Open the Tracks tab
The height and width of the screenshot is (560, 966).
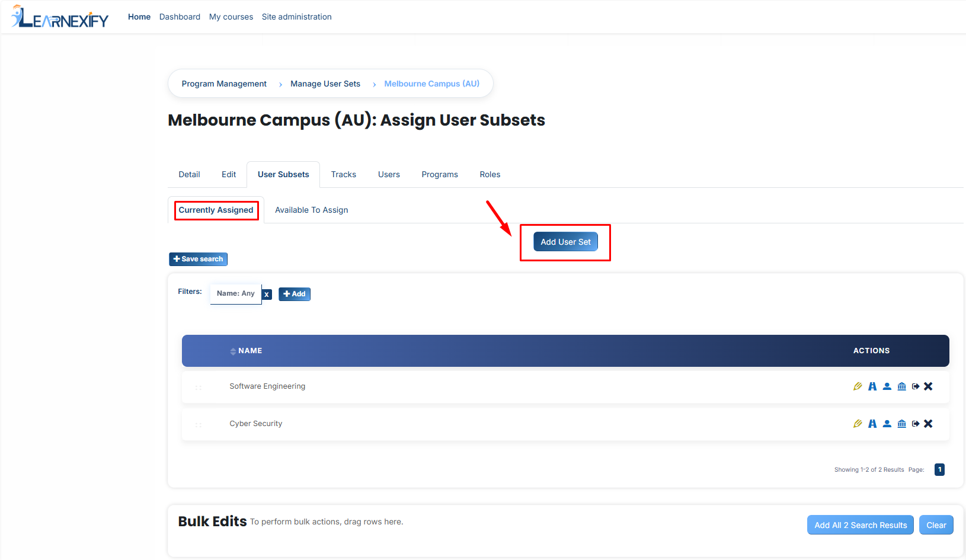[x=344, y=175]
